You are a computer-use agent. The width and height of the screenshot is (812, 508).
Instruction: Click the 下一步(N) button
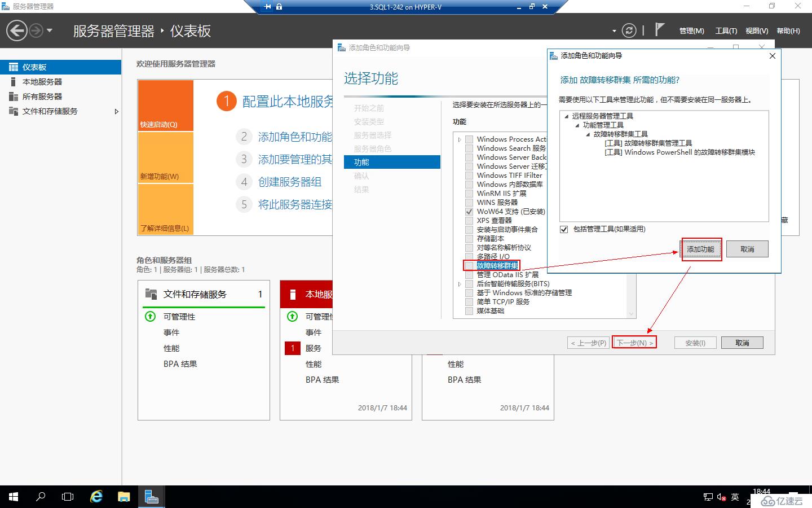point(634,343)
